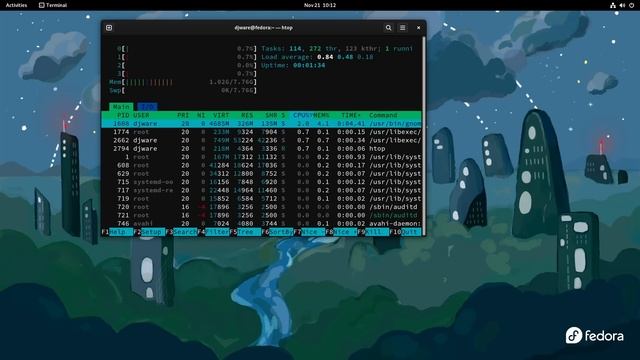Click the terminal window vertical scrollbar
Viewport: 640px width, 360px height.
(424, 135)
